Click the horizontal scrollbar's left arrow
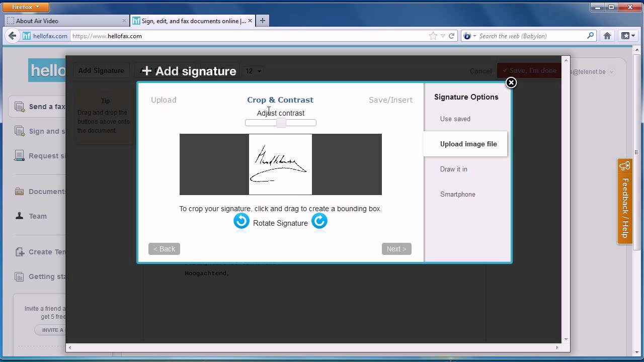 [x=70, y=347]
